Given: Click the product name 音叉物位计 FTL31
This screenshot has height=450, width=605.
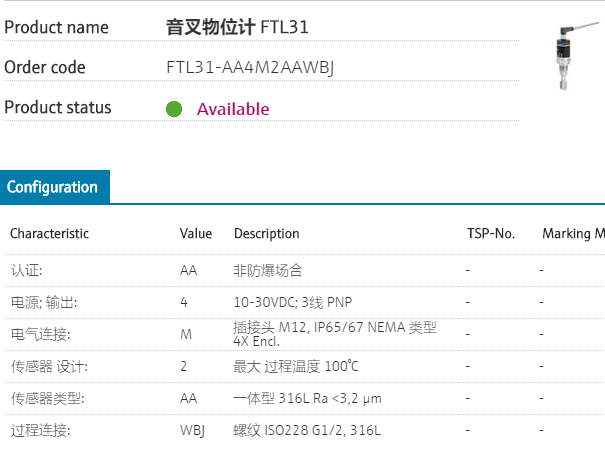Looking at the screenshot, I should tap(237, 27).
